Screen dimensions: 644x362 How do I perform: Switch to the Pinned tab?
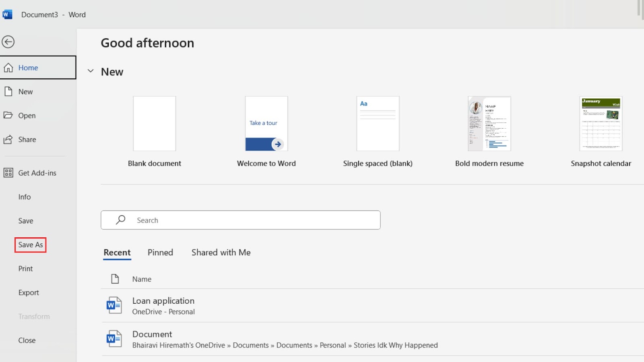[160, 252]
